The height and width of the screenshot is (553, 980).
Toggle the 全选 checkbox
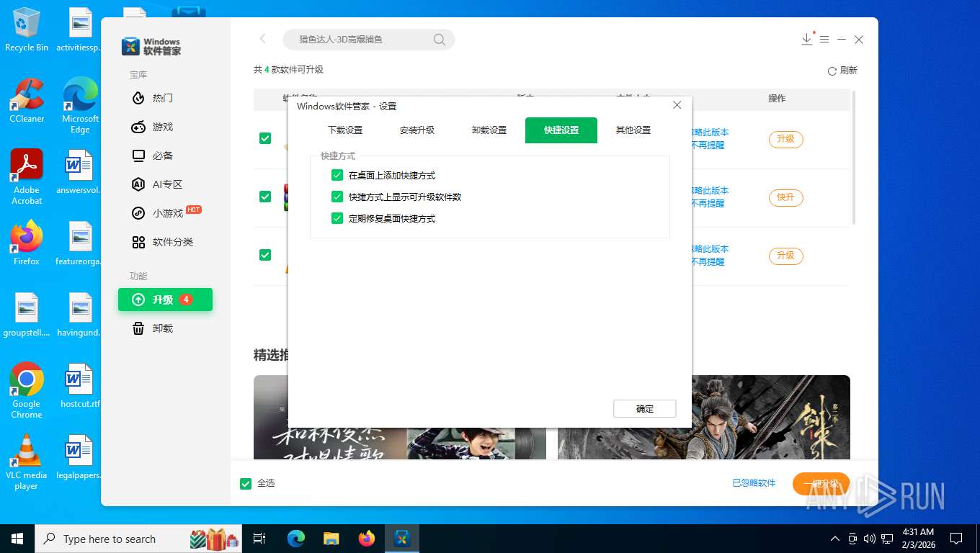[x=246, y=484]
